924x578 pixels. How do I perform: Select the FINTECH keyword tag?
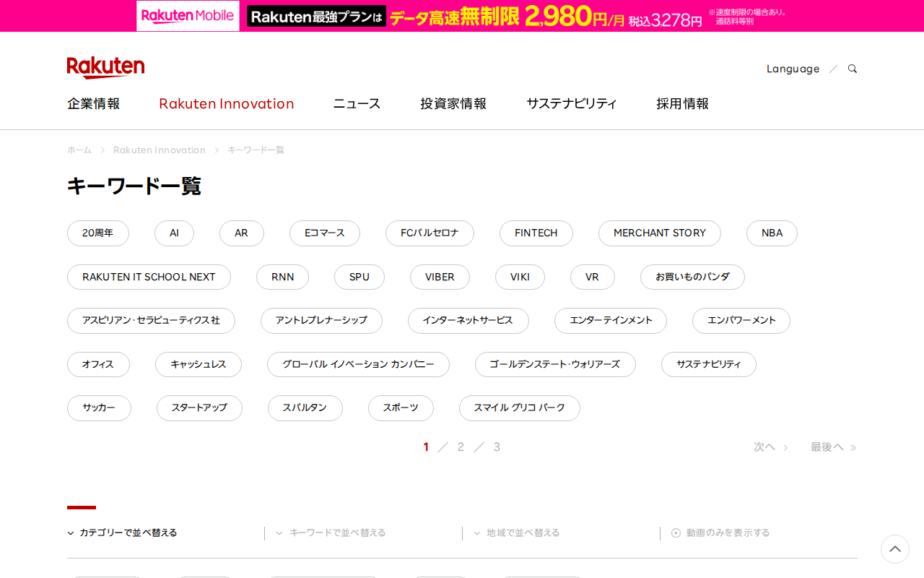(536, 233)
